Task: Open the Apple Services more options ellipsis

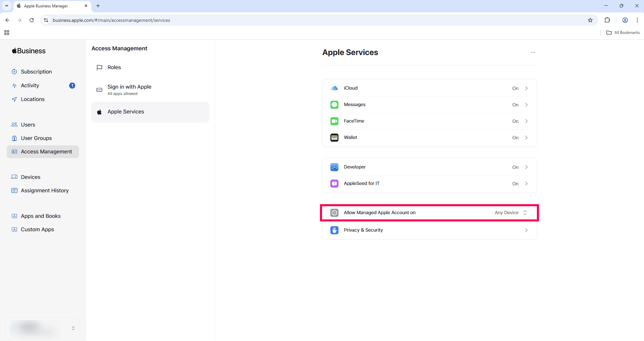Action: [x=533, y=52]
